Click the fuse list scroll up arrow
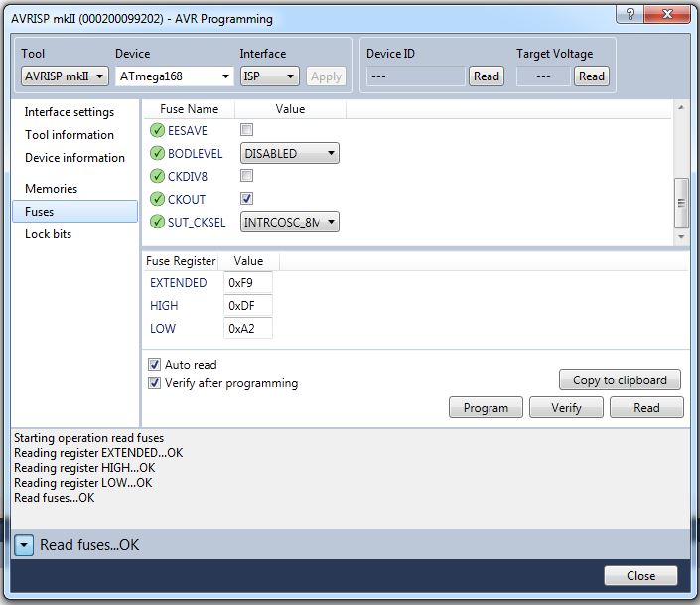 [681, 107]
